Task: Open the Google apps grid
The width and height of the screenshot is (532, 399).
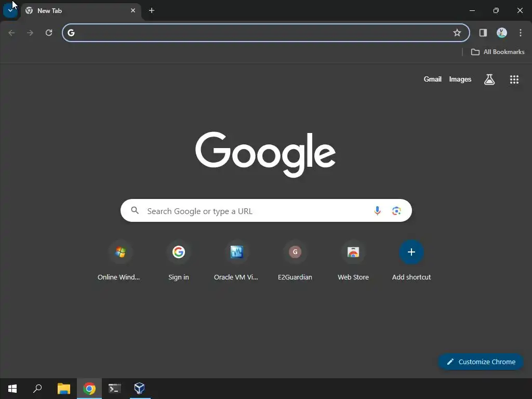Action: coord(514,79)
